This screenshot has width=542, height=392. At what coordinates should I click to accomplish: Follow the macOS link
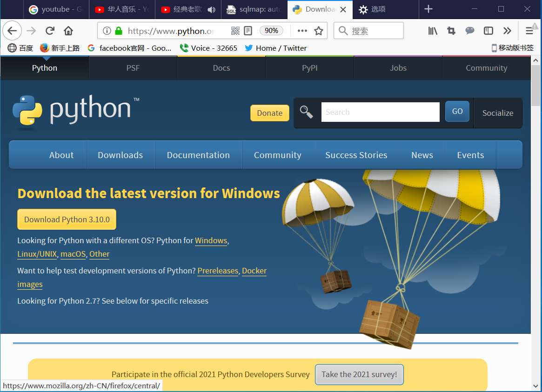pos(73,254)
